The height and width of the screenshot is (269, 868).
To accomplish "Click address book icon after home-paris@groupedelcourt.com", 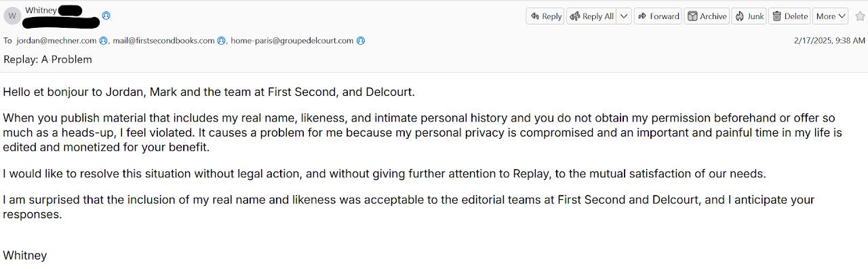I will (361, 41).
